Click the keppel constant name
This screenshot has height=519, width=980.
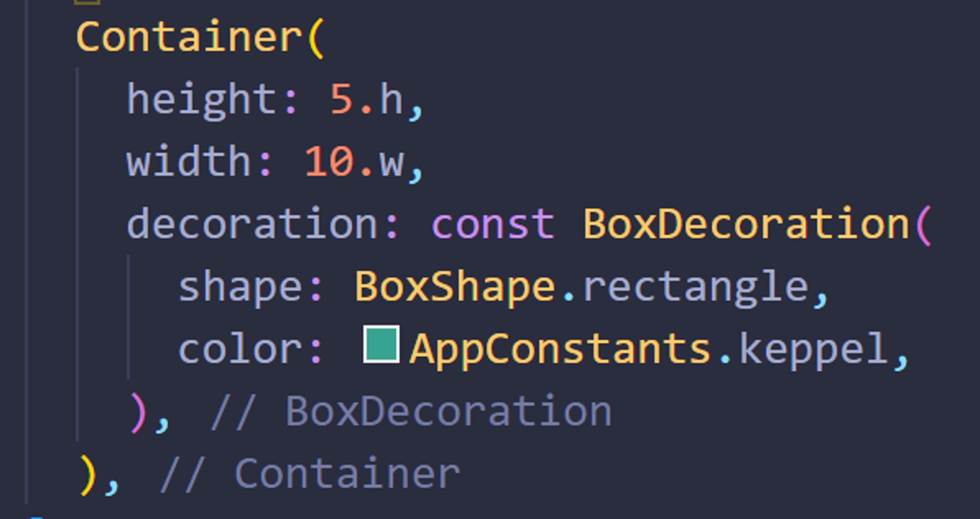[x=813, y=350]
